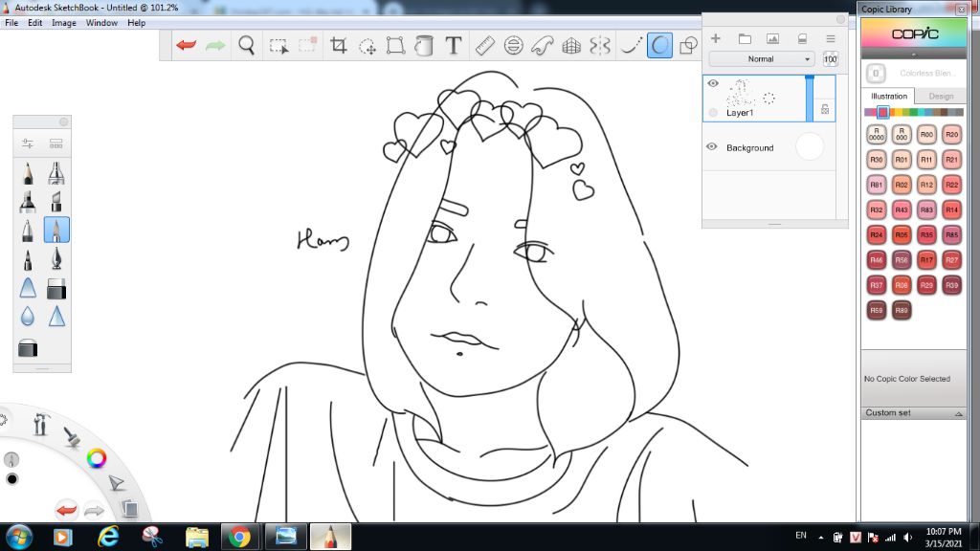
Task: Adjust the Layer1 blue opacity slider
Action: (810, 99)
